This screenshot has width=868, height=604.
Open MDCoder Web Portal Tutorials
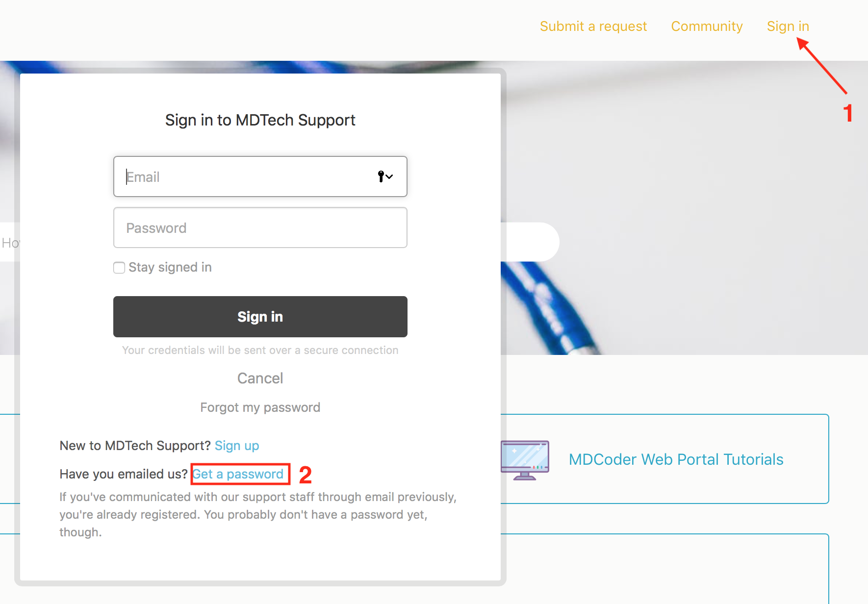[676, 459]
